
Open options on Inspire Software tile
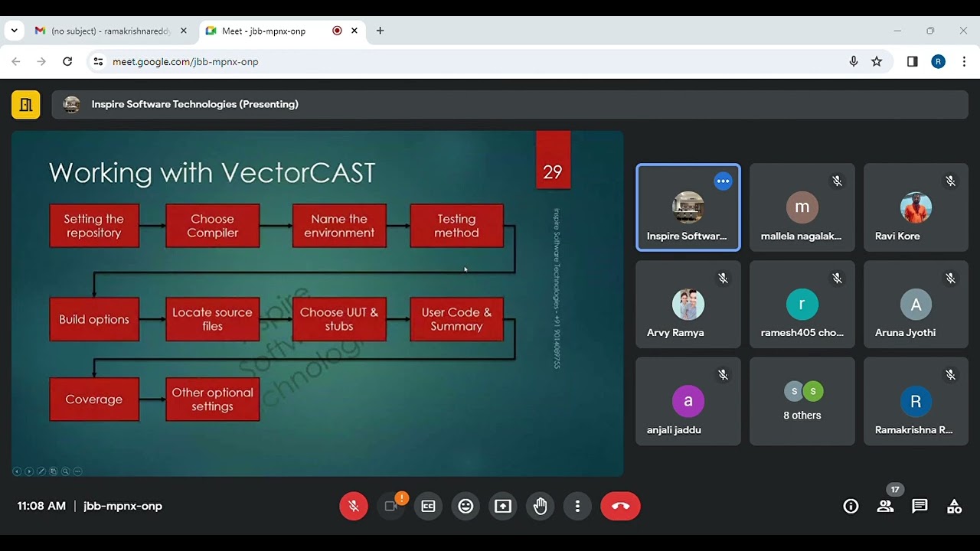(x=723, y=181)
